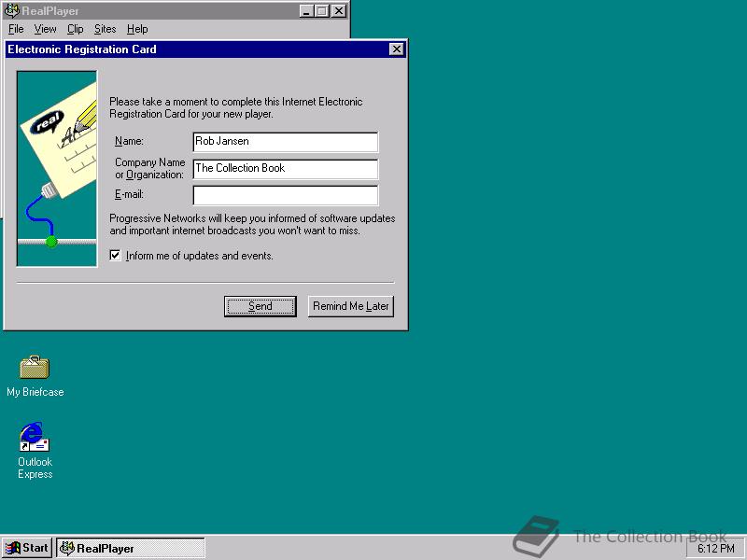Close the Electronic Registration Card dialog
Viewport: 747px width, 560px height.
(396, 49)
